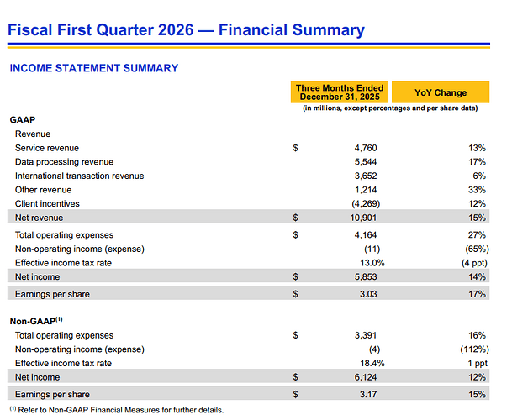Click Non-GAAP Earnings per share 3.17

click(368, 395)
